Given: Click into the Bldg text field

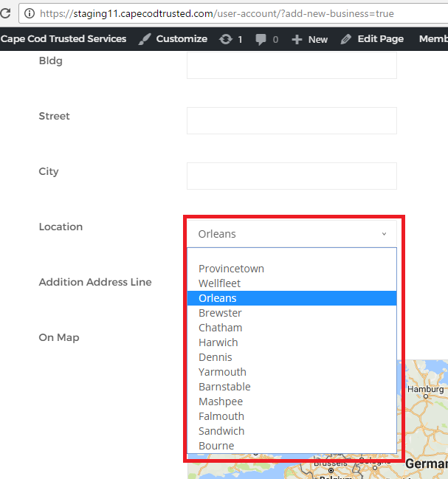Looking at the screenshot, I should (x=292, y=65).
